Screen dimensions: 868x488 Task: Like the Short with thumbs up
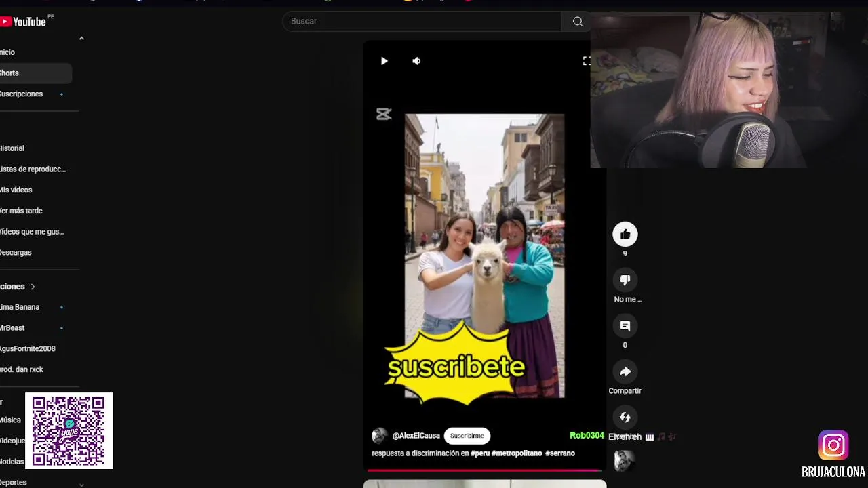[625, 234]
